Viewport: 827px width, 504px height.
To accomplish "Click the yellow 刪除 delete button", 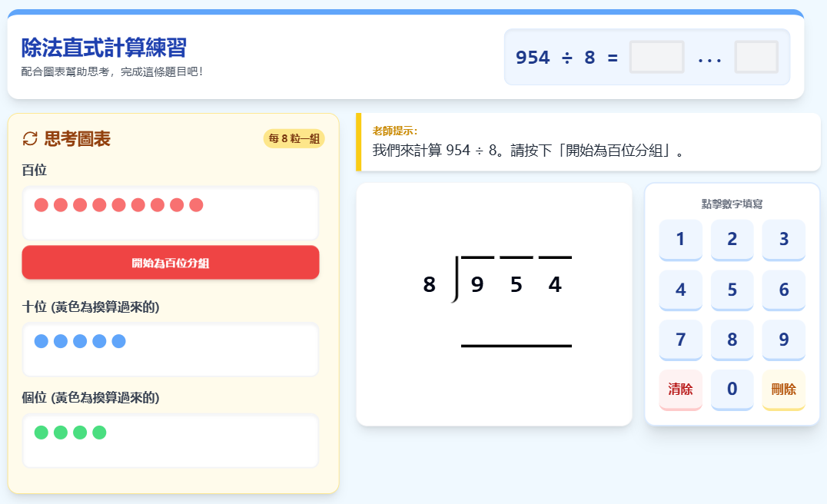I will pos(784,389).
